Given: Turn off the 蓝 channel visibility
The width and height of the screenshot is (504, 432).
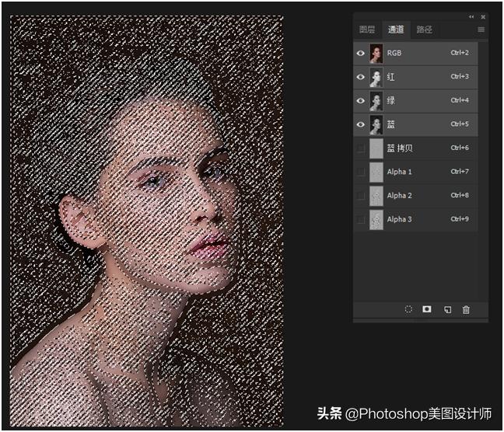Looking at the screenshot, I should click(360, 124).
